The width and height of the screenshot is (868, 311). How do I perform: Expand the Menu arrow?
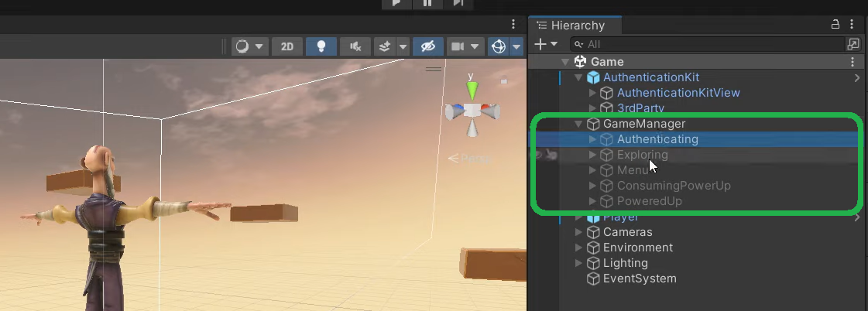pos(592,170)
